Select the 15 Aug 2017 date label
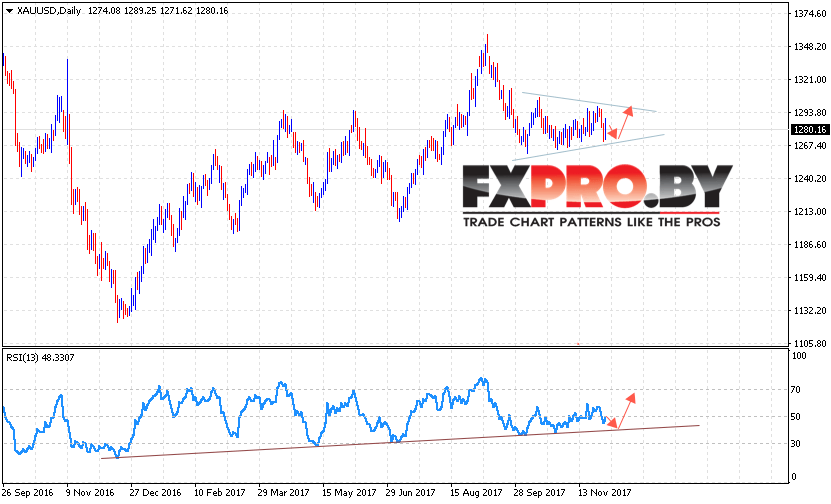831x504 pixels. pos(476,493)
